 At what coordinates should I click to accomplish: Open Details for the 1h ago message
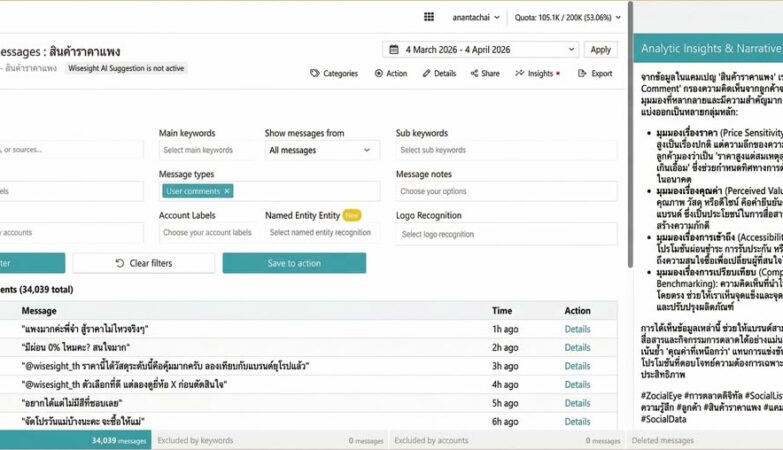point(577,329)
